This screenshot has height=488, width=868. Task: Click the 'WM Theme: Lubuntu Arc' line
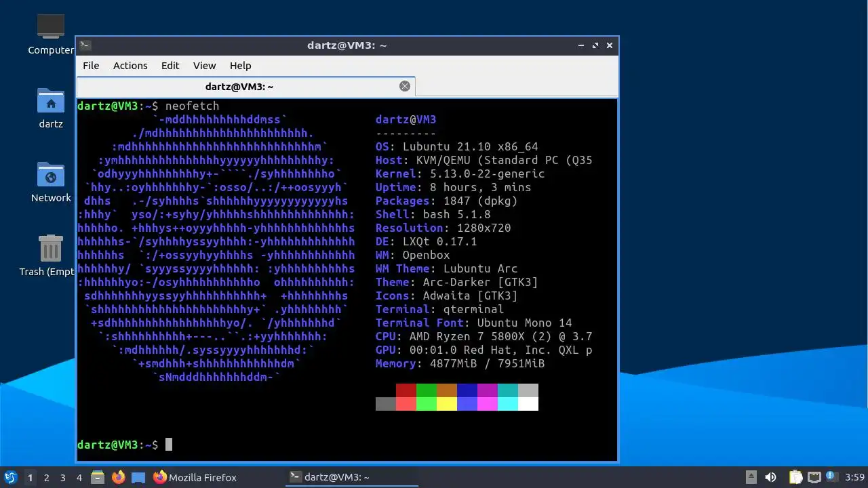(x=447, y=268)
